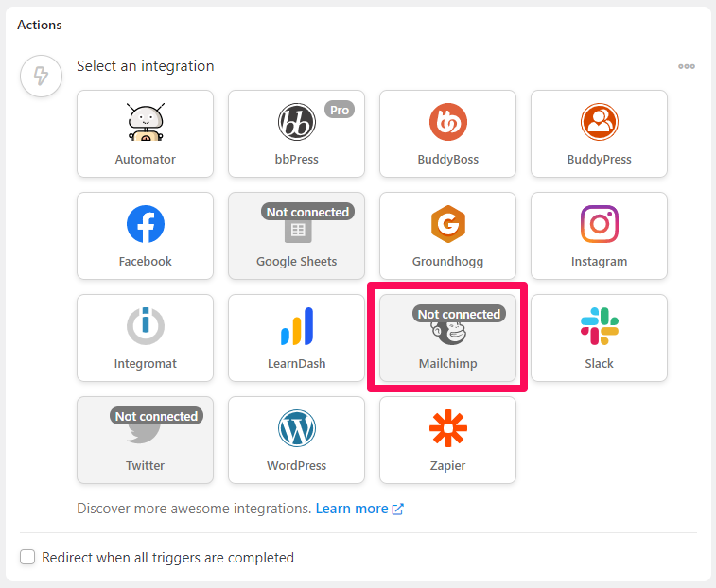This screenshot has width=716, height=588.
Task: Select the Twitter integration
Action: point(146,440)
